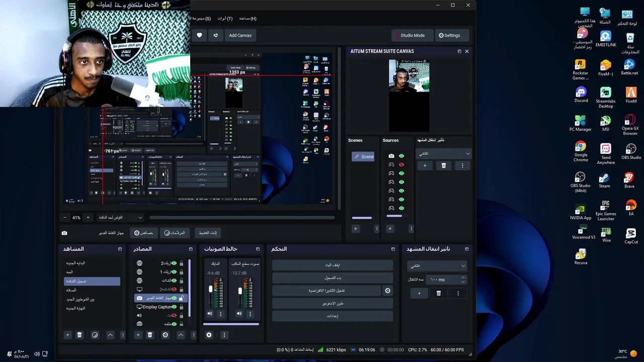Open three-dot menu in bottom transition dock
644x362 pixels.
click(458, 293)
